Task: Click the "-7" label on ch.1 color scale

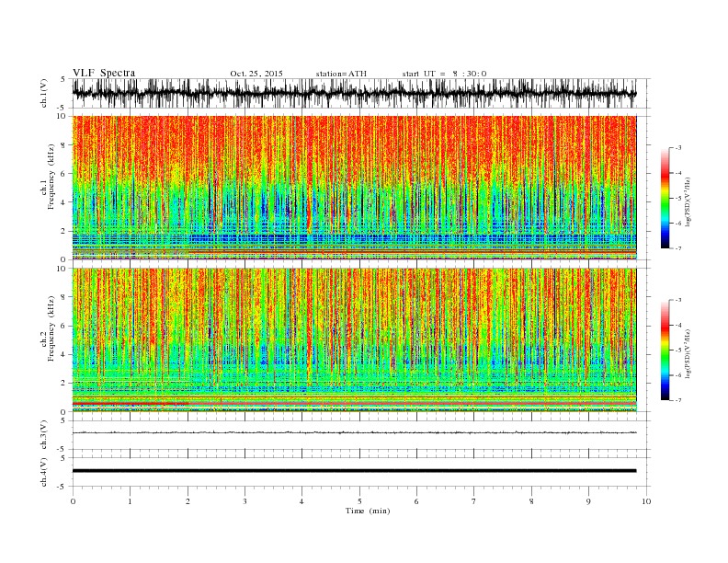Action: coord(678,248)
